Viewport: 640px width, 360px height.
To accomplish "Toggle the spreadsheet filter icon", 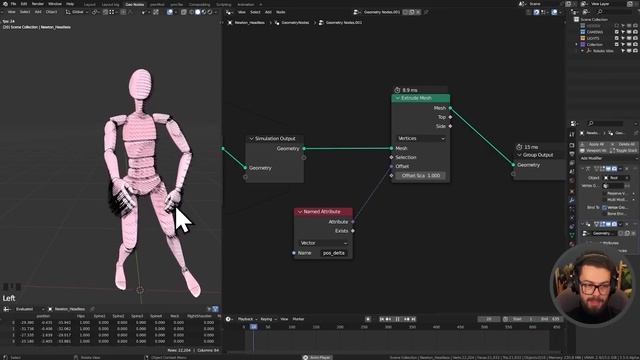I will [216, 309].
